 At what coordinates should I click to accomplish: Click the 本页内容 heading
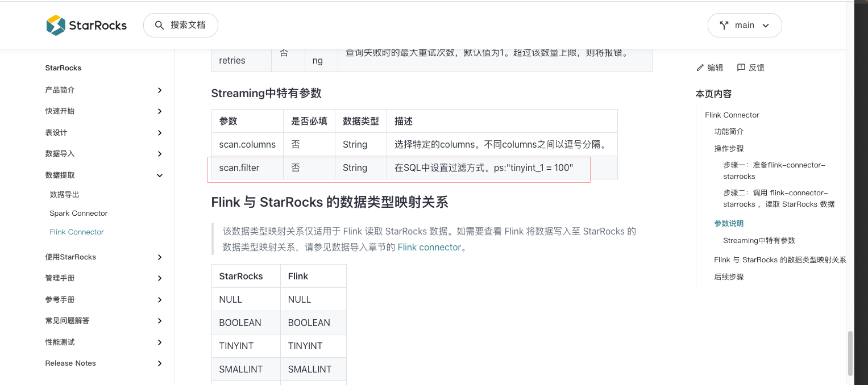coord(713,94)
